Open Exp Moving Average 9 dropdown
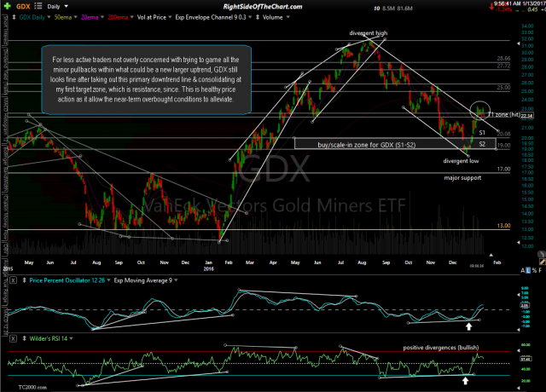 point(176,280)
